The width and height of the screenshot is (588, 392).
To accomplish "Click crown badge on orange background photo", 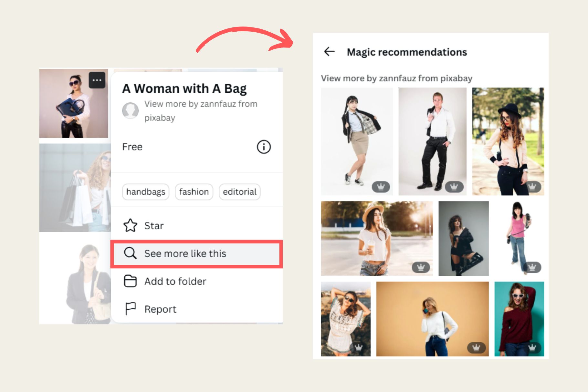I will point(476,348).
